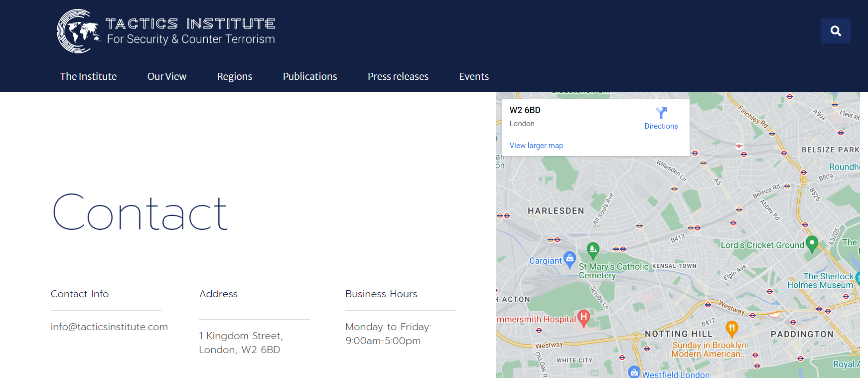868x378 pixels.
Task: Click the Hammersmith Hospital H marker
Action: [x=583, y=317]
